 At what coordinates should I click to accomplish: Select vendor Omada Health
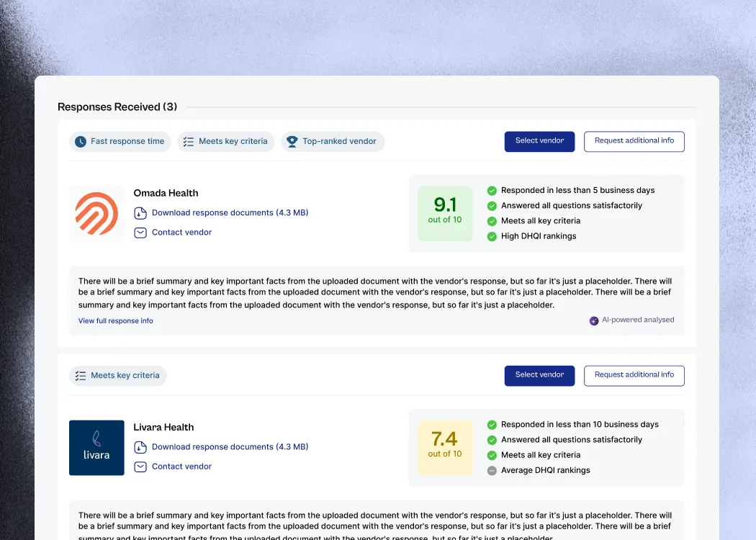coord(539,141)
